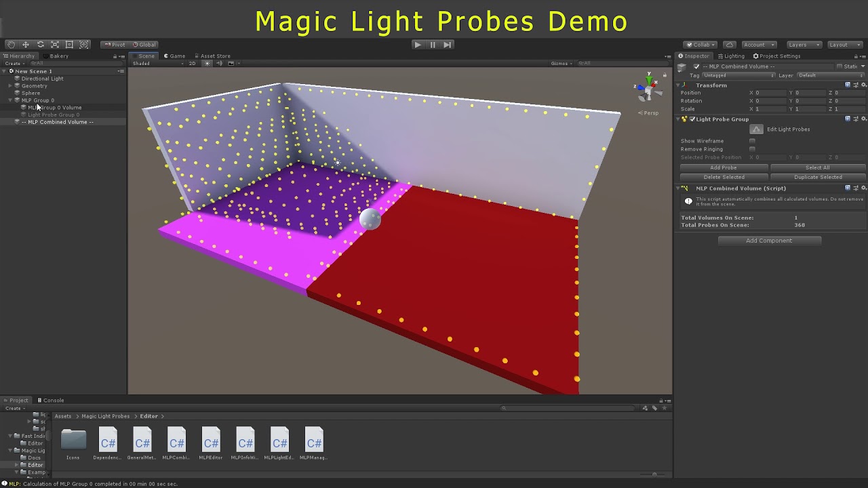Collapse the MLP Group 0 object
Image resolution: width=868 pixels, height=488 pixels.
pos(10,100)
